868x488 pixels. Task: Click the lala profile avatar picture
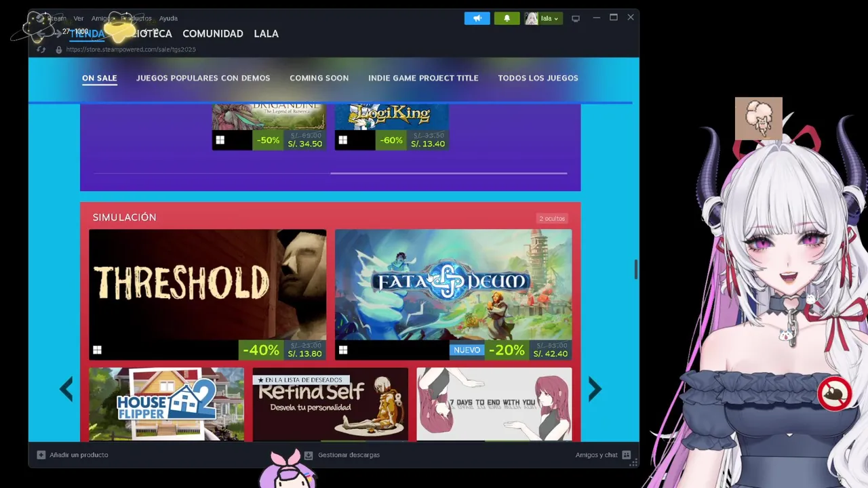pyautogui.click(x=531, y=18)
